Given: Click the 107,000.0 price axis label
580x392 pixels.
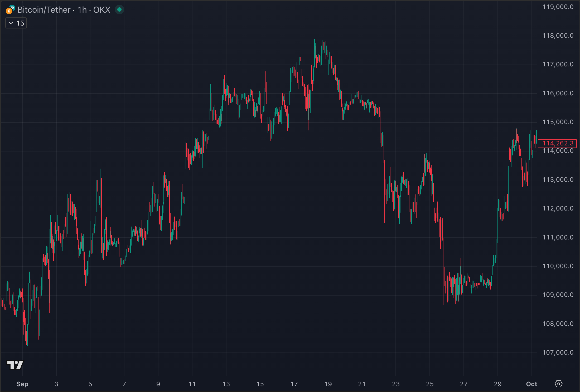Looking at the screenshot, I should click(x=558, y=352).
